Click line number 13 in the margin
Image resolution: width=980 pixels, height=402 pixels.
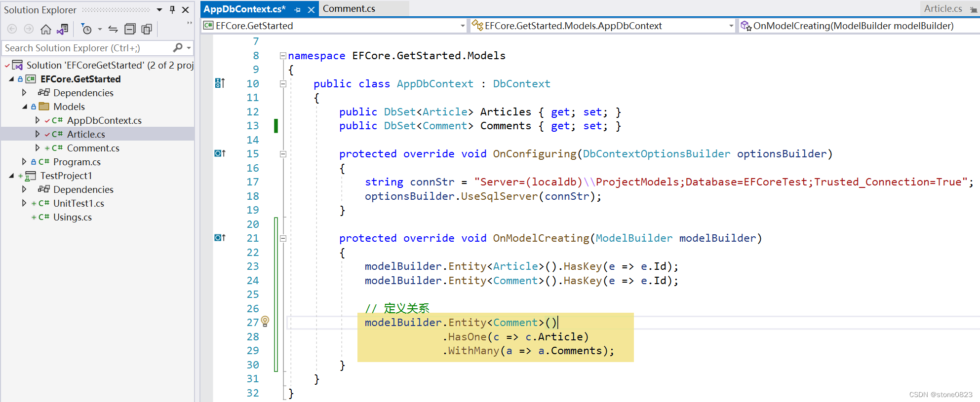(x=252, y=126)
